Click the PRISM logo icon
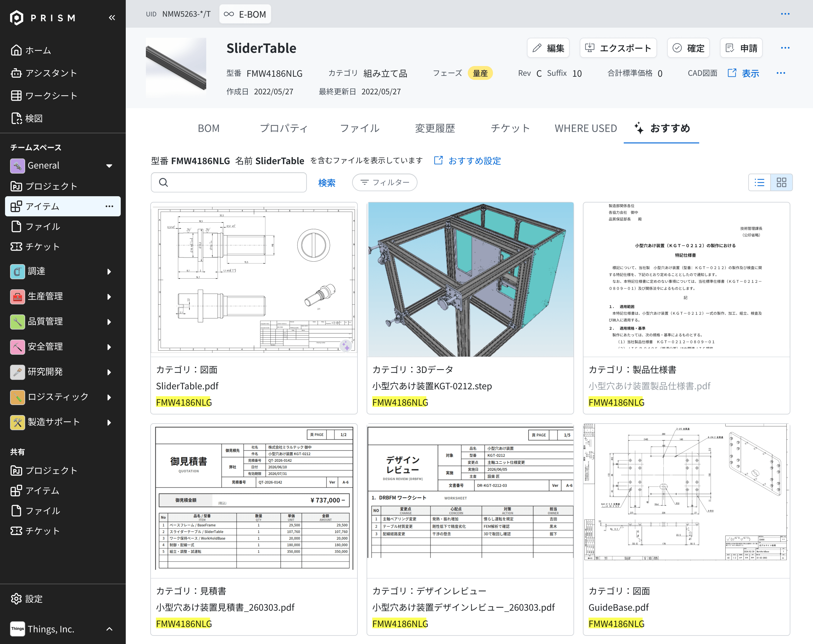Screen dimensions: 813x644 (x=17, y=18)
